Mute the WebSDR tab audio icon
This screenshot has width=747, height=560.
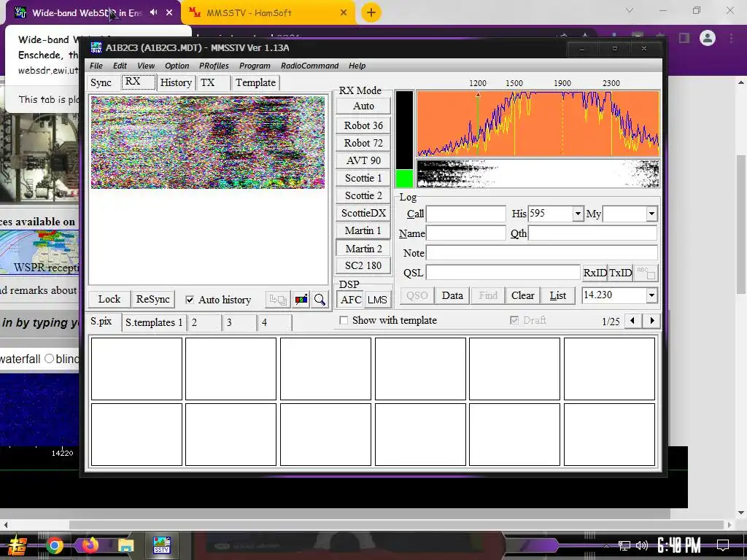153,12
